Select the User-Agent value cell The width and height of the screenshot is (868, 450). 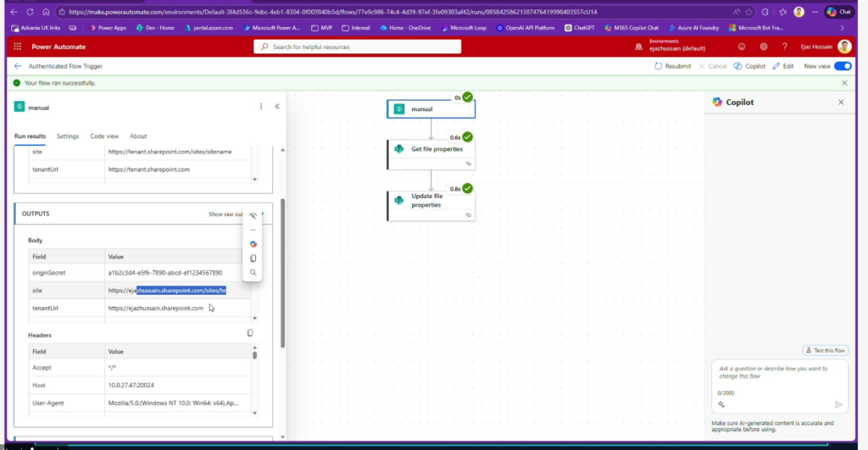(178, 403)
